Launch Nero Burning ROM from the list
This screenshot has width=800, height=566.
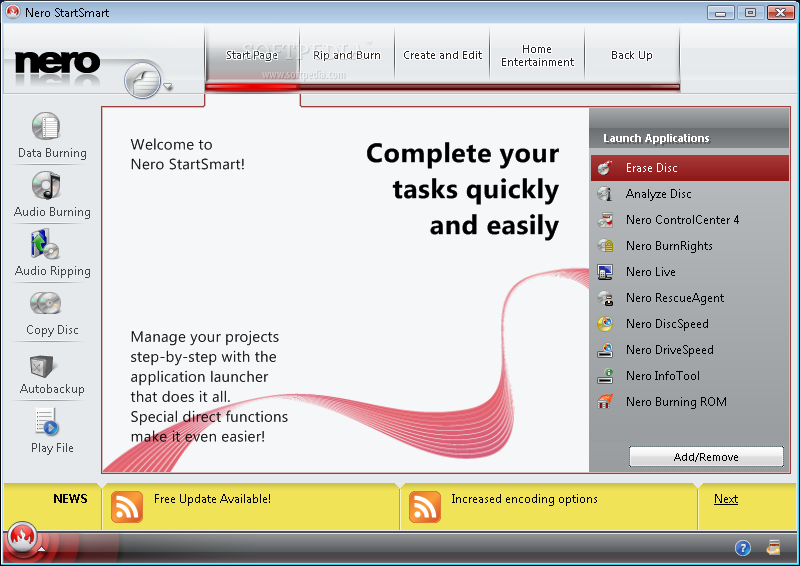coord(676,402)
